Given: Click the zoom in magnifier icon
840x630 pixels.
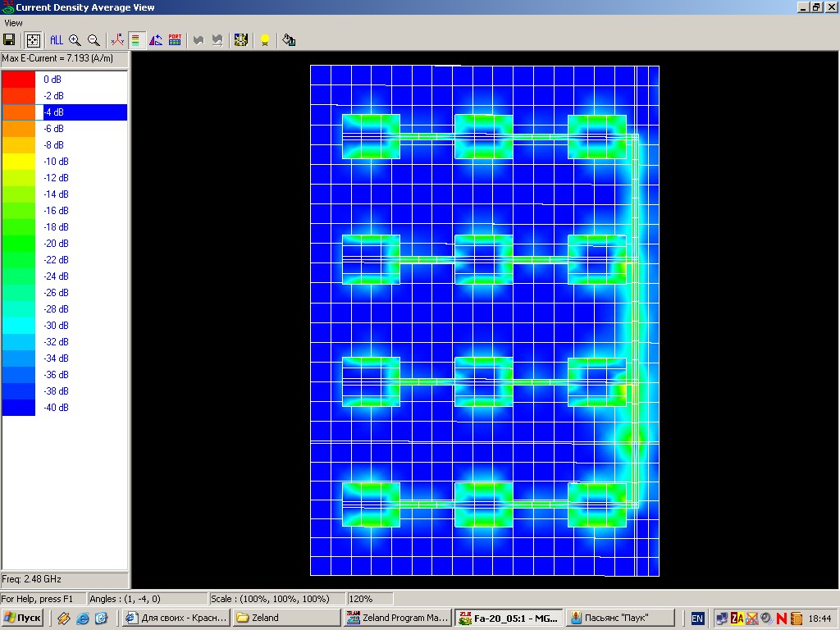Looking at the screenshot, I should click(75, 39).
